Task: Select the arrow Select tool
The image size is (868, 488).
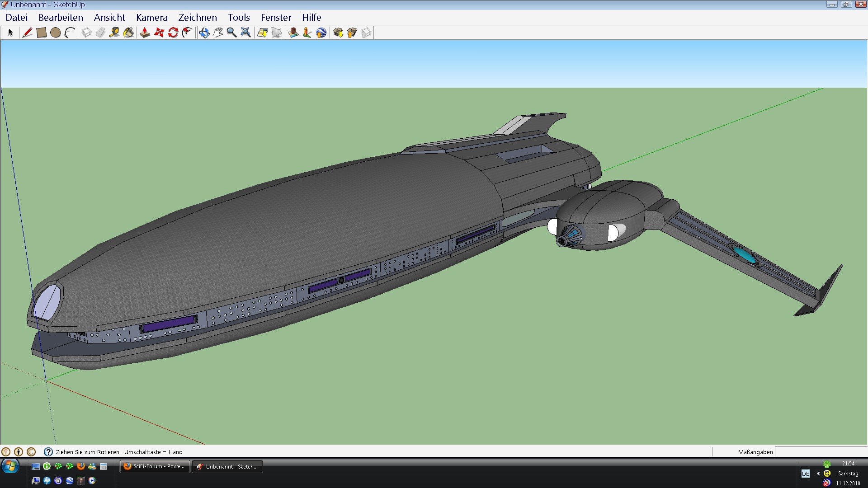Action: point(10,33)
